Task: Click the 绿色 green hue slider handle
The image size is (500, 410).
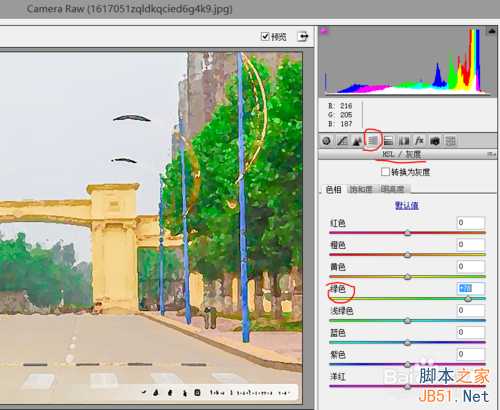Action: pos(468,299)
